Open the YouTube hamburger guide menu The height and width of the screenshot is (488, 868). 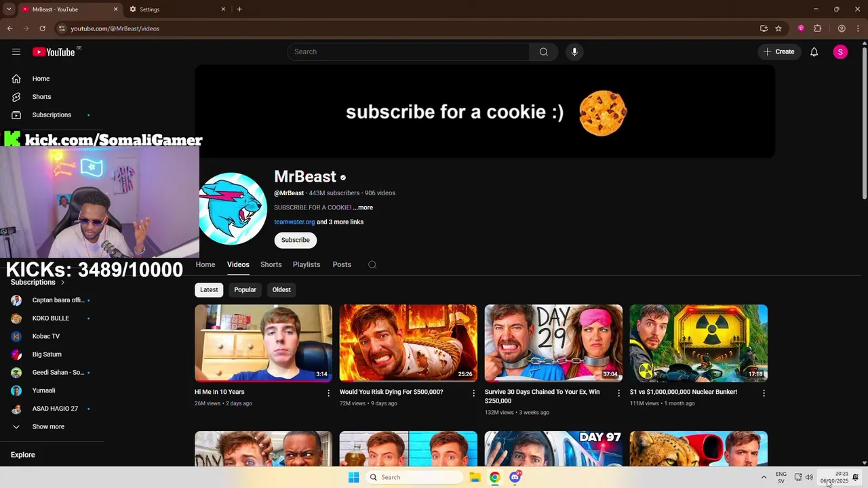click(x=16, y=52)
